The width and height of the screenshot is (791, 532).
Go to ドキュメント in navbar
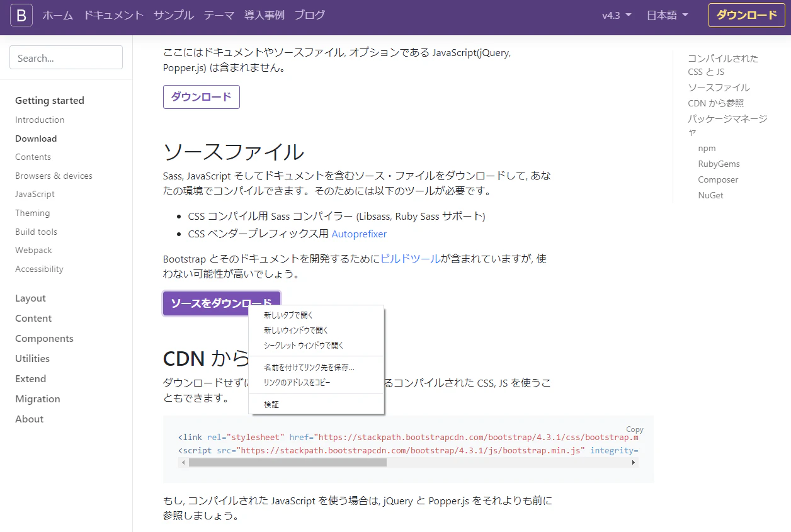click(113, 15)
